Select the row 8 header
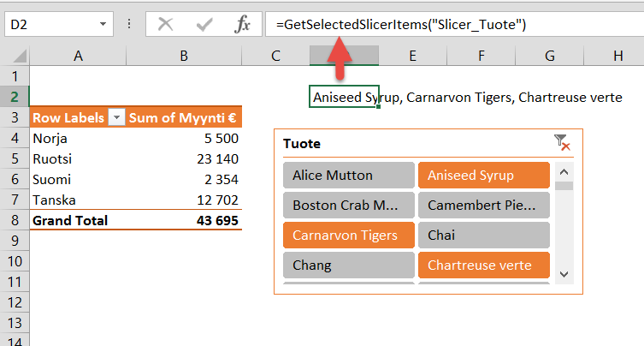 point(15,220)
